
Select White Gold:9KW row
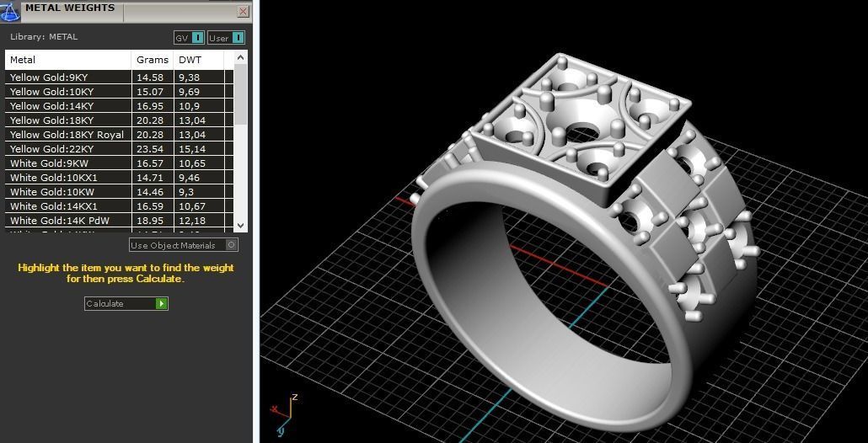pos(119,163)
